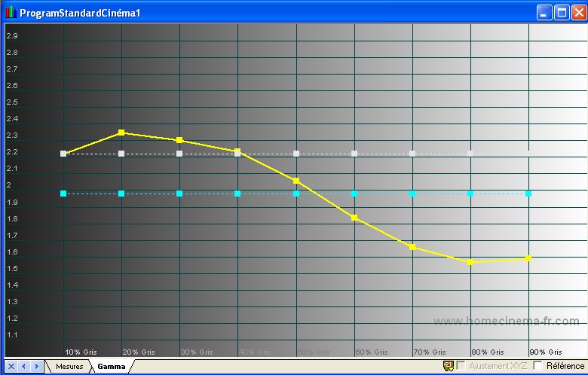Screen dimensions: 588x375
Task: Click the www.homecinema-fr.com watermark text
Action: 506,322
